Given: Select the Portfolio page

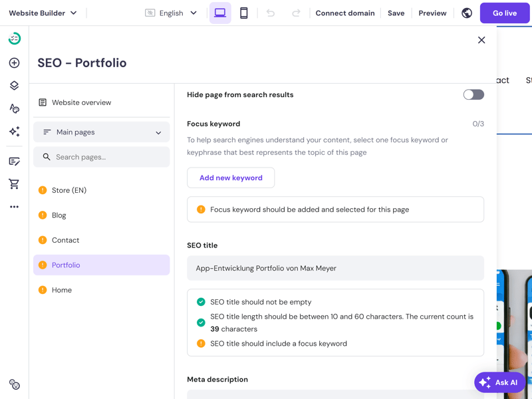Looking at the screenshot, I should [102, 265].
